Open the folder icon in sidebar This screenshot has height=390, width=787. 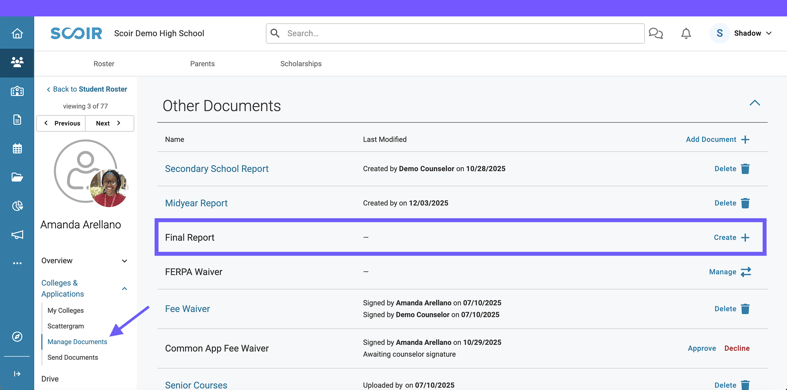pos(17,177)
